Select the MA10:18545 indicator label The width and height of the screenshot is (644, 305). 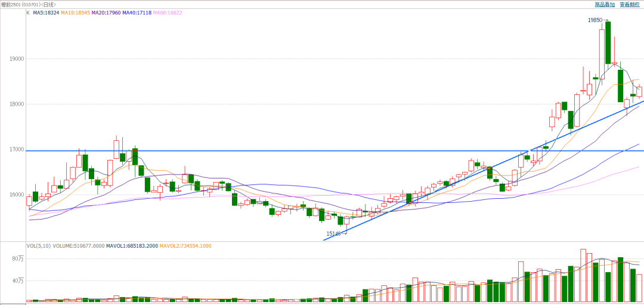75,13
